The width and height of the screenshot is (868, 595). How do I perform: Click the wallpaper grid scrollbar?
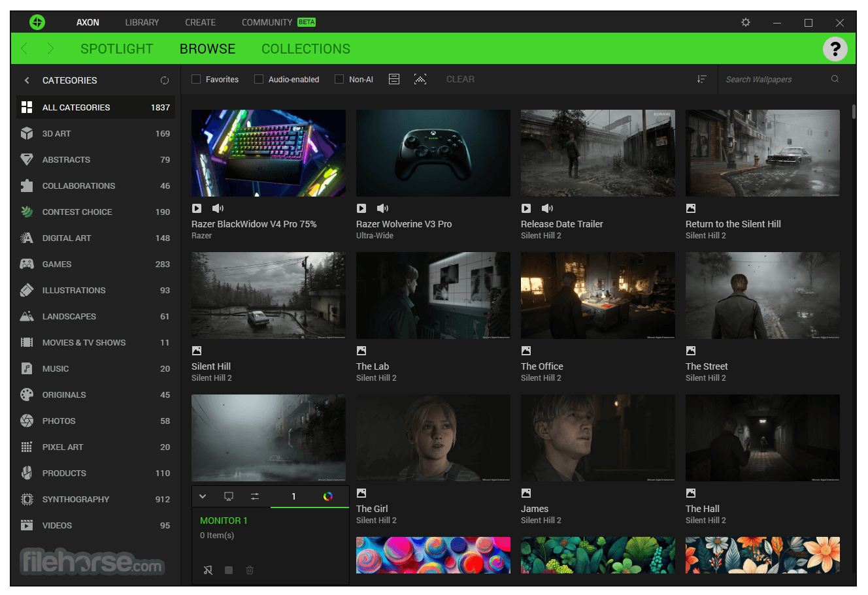click(x=854, y=111)
